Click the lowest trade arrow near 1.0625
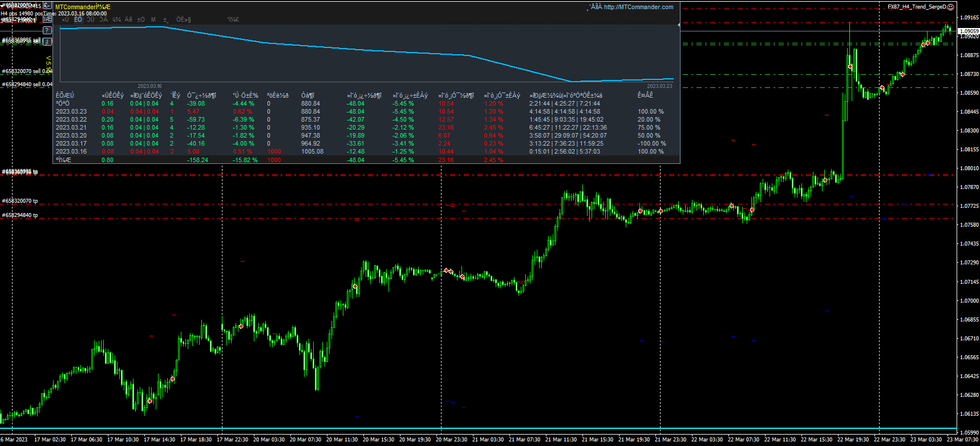The image size is (980, 446). [x=149, y=401]
